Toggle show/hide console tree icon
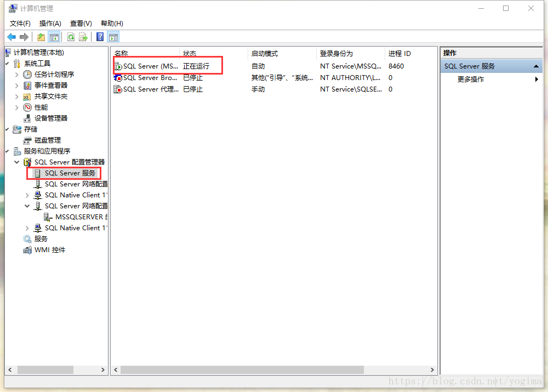This screenshot has height=392, width=548. coord(54,37)
